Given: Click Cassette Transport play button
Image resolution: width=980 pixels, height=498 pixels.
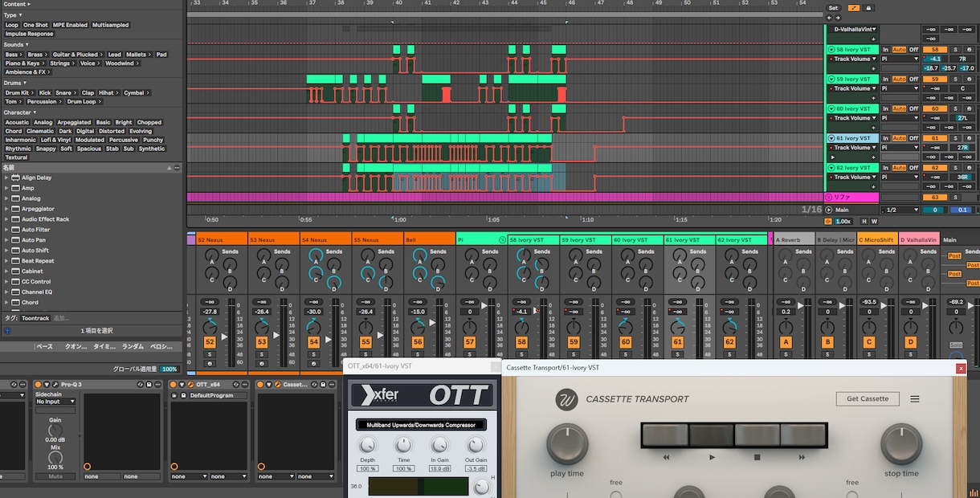Looking at the screenshot, I should point(712,457).
